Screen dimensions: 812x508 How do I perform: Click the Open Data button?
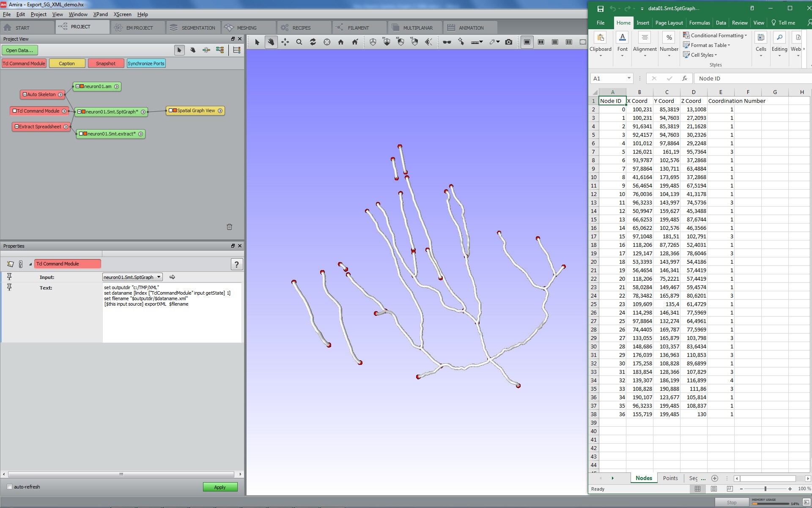19,50
